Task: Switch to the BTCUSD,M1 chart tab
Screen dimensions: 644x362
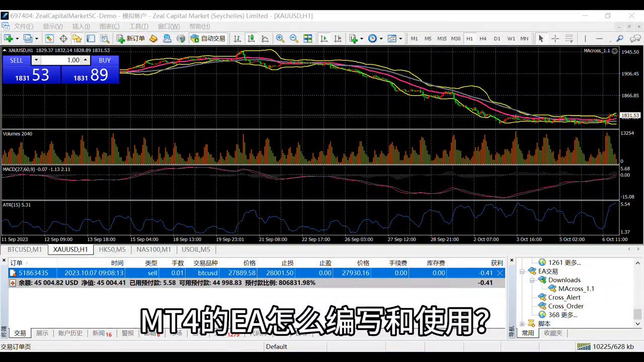Action: [24, 249]
